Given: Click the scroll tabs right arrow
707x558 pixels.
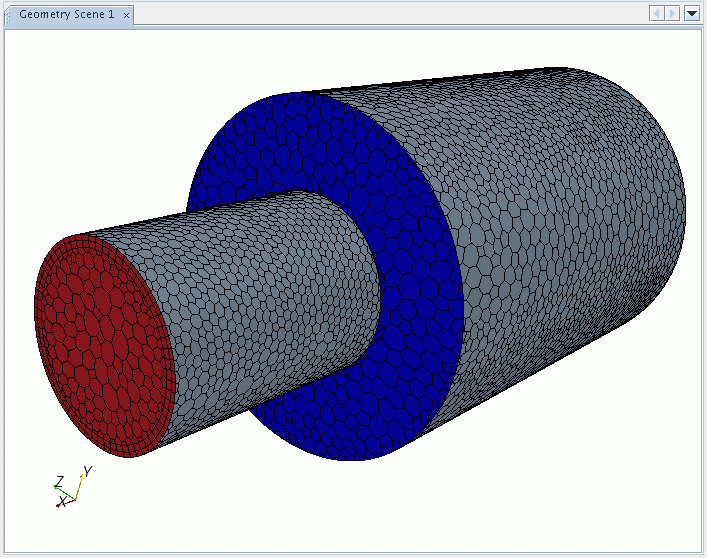Looking at the screenshot, I should click(x=673, y=13).
